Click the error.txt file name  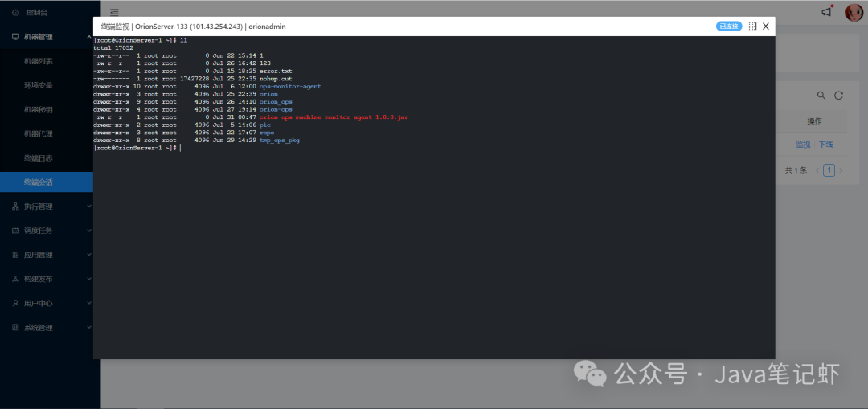coord(276,71)
